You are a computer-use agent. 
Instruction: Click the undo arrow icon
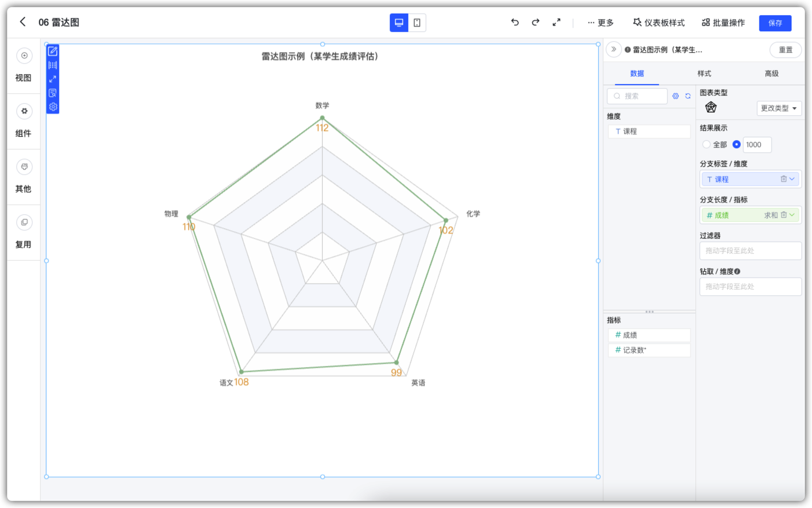(514, 23)
